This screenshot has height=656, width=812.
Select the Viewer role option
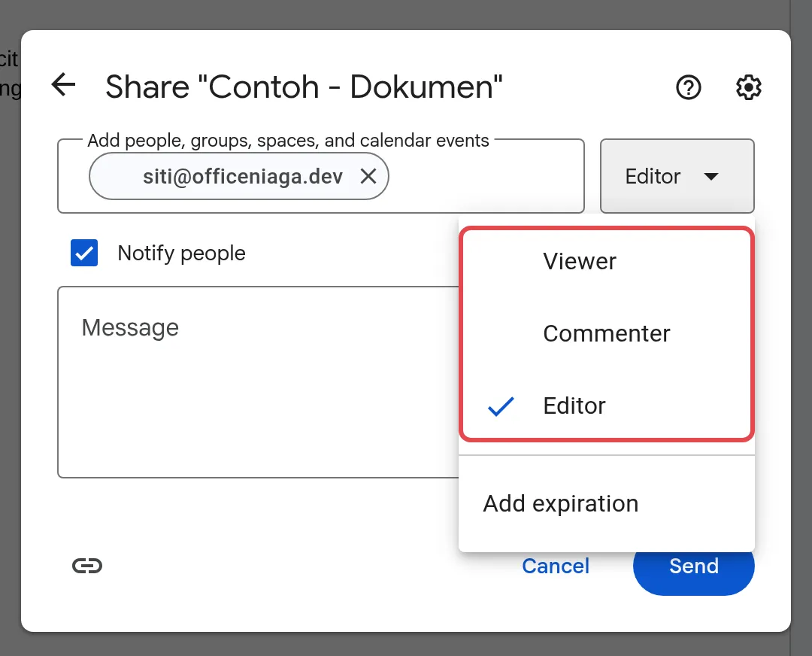607,261
